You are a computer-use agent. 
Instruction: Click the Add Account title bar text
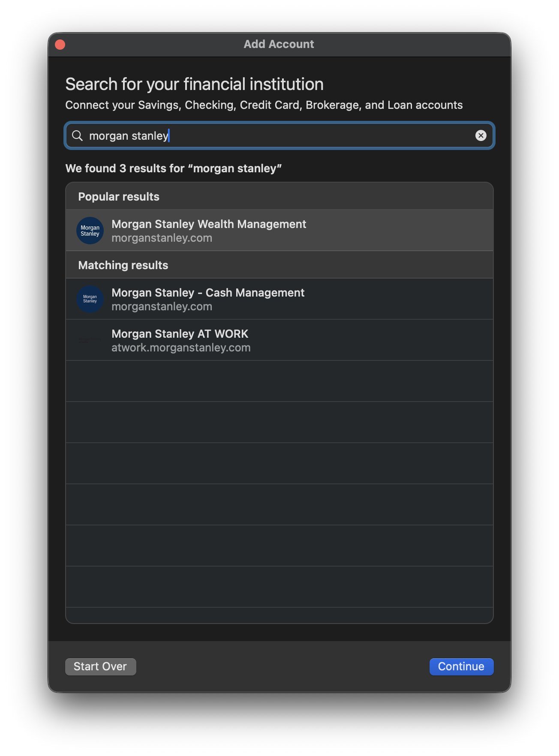279,44
